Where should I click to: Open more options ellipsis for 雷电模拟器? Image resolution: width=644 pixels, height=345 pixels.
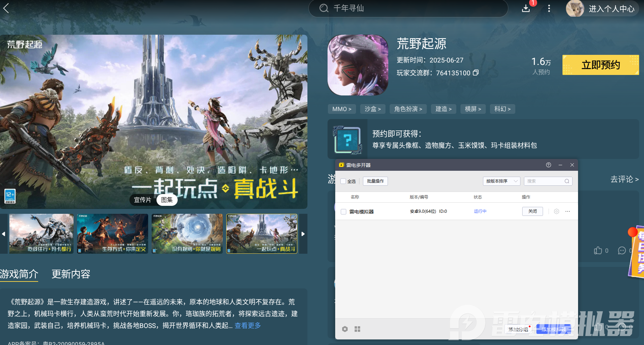[x=568, y=211]
